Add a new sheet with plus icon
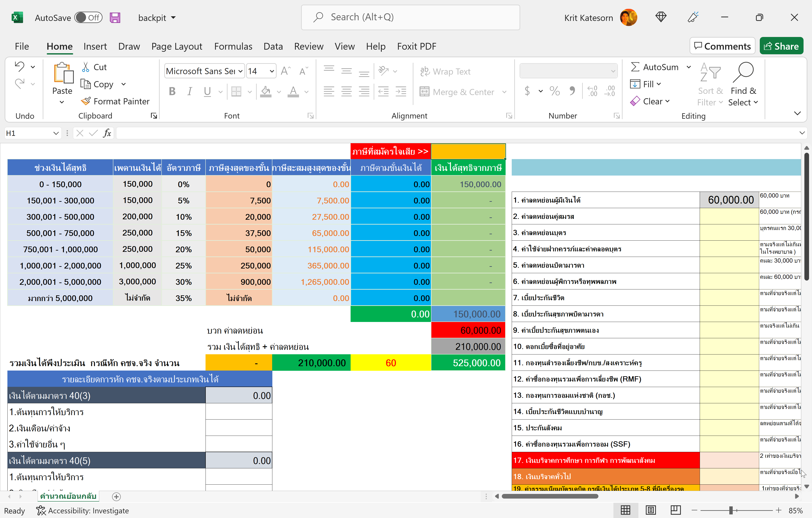The image size is (812, 518). click(116, 496)
